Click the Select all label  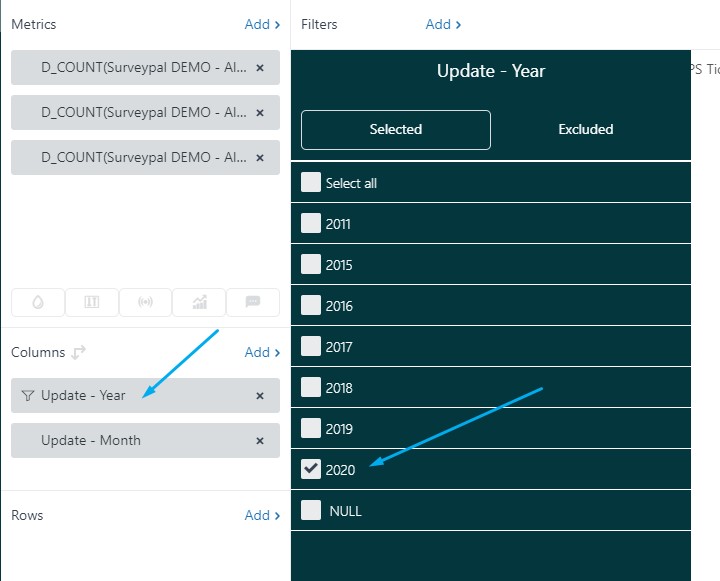tap(351, 184)
